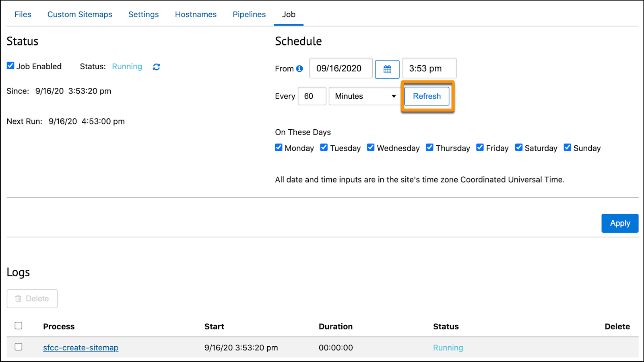Click the Delete logs button
The height and width of the screenshot is (362, 644).
[32, 299]
